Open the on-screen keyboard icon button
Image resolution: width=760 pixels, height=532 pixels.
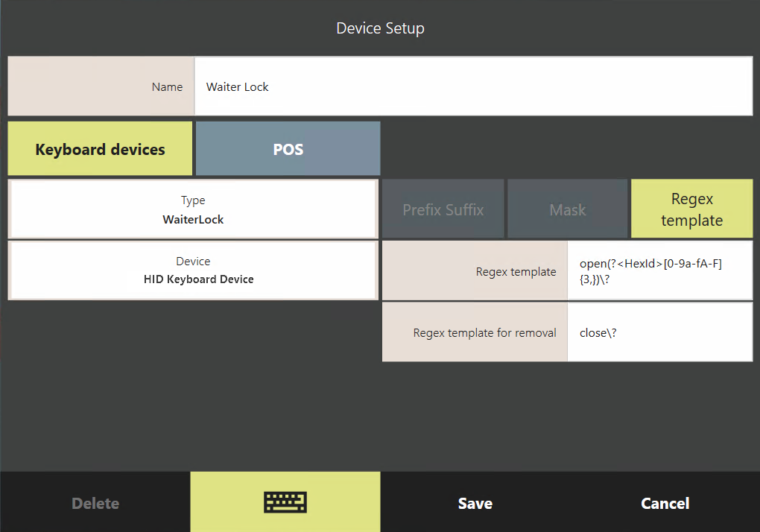coord(285,503)
